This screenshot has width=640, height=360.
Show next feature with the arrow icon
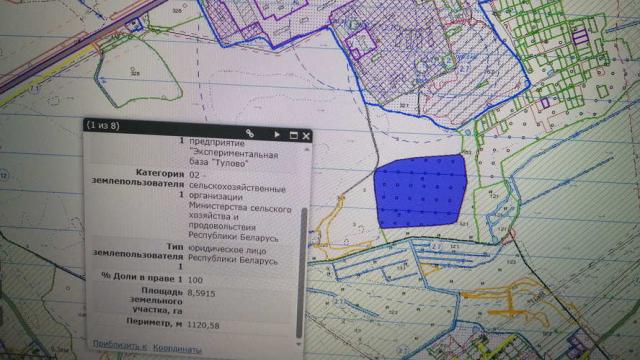(x=277, y=134)
